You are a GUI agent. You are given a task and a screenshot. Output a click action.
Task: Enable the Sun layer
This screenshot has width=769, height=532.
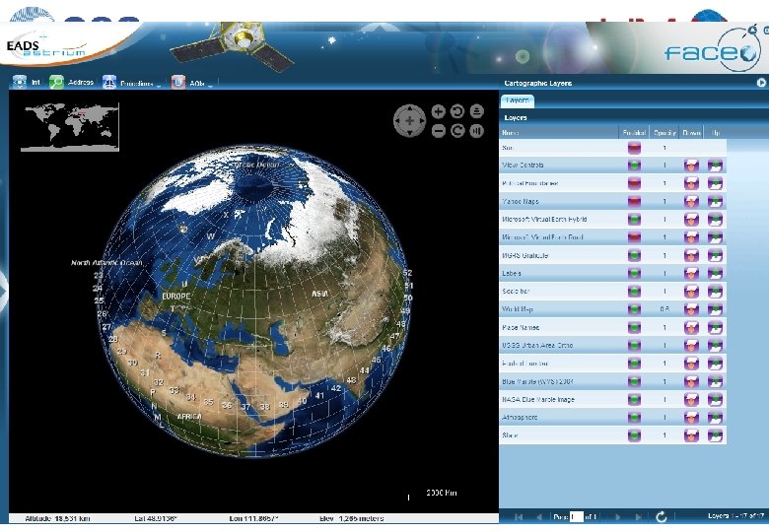[634, 148]
